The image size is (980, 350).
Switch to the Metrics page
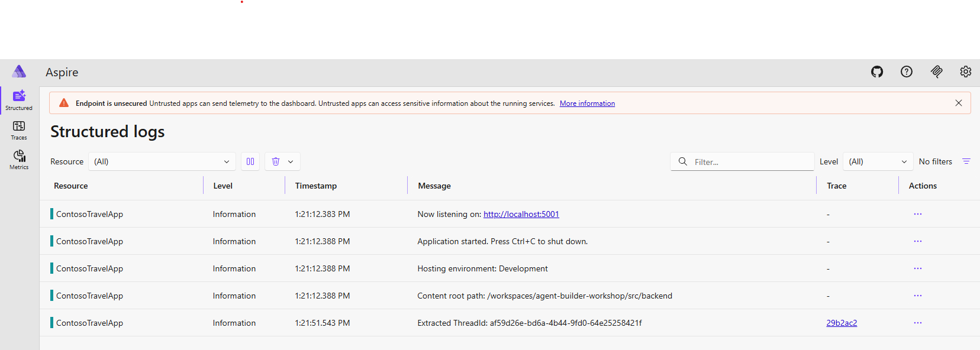tap(19, 160)
